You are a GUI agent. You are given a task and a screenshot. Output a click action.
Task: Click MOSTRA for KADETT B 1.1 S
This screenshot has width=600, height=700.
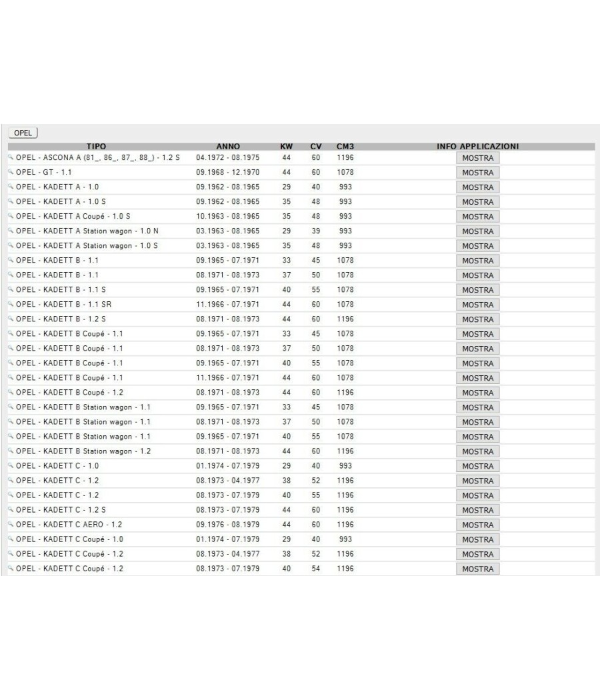(478, 290)
